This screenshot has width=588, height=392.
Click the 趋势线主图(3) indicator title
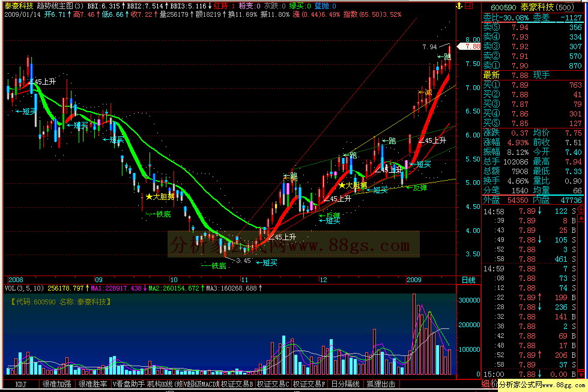61,6
